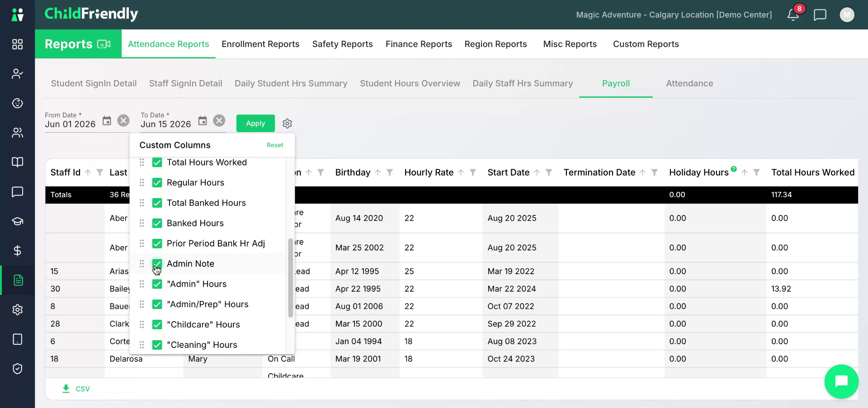Uncheck the Admin Note column
Screen dimensions: 868x408
pyautogui.click(x=157, y=264)
